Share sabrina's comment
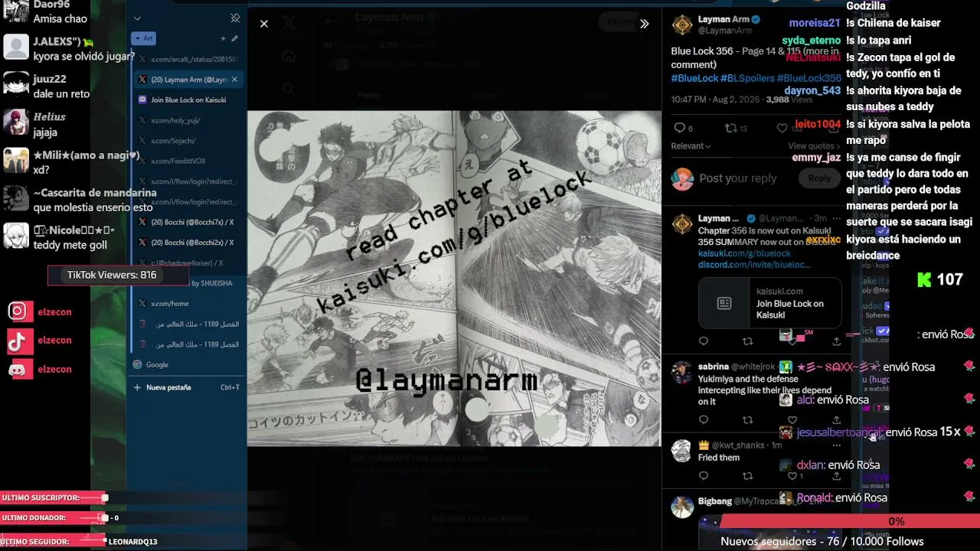Image resolution: width=980 pixels, height=551 pixels. (x=836, y=420)
